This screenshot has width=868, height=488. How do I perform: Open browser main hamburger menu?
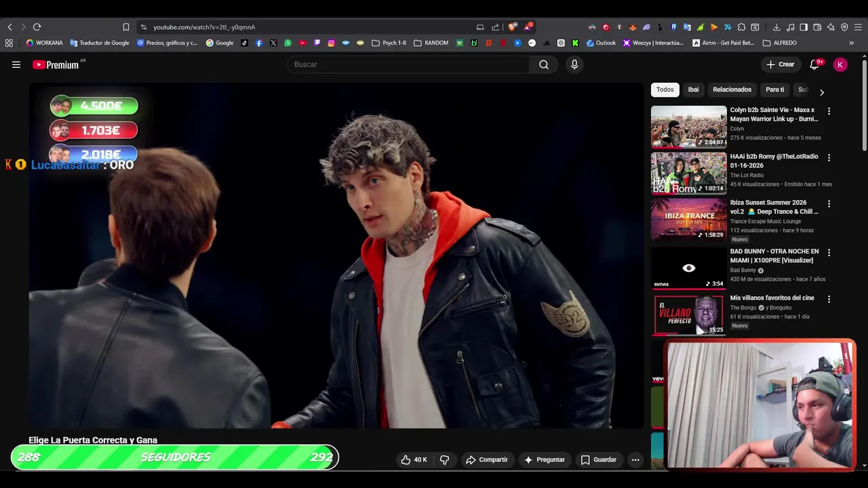click(858, 27)
